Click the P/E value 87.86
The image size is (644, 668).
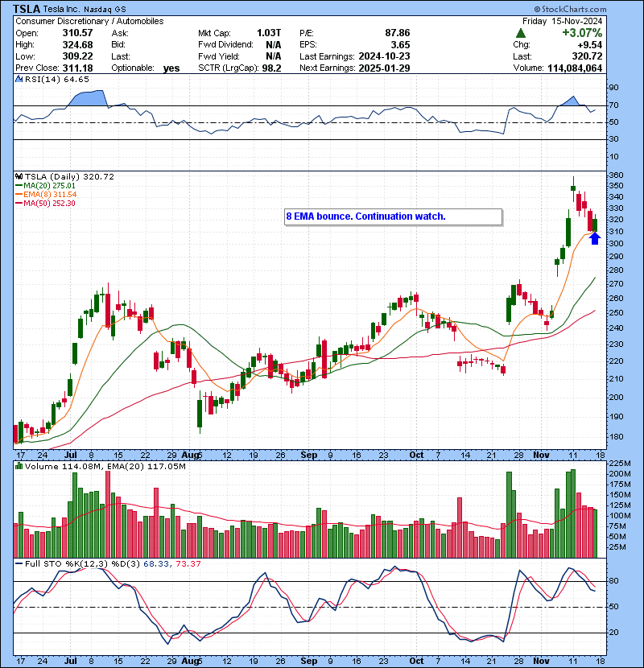397,33
